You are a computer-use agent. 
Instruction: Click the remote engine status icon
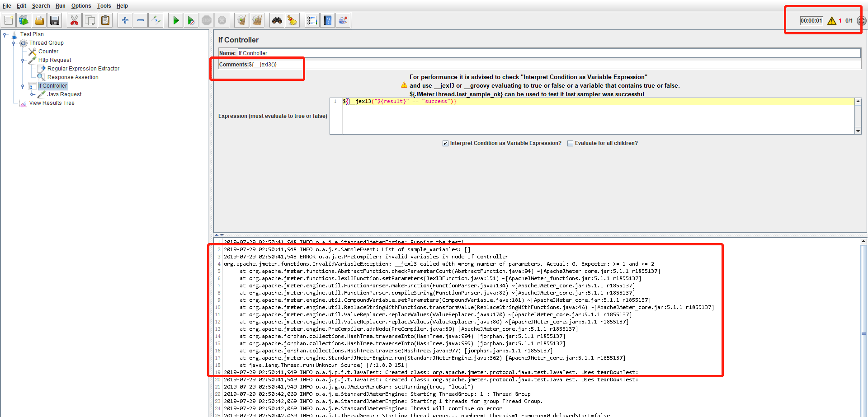click(861, 21)
